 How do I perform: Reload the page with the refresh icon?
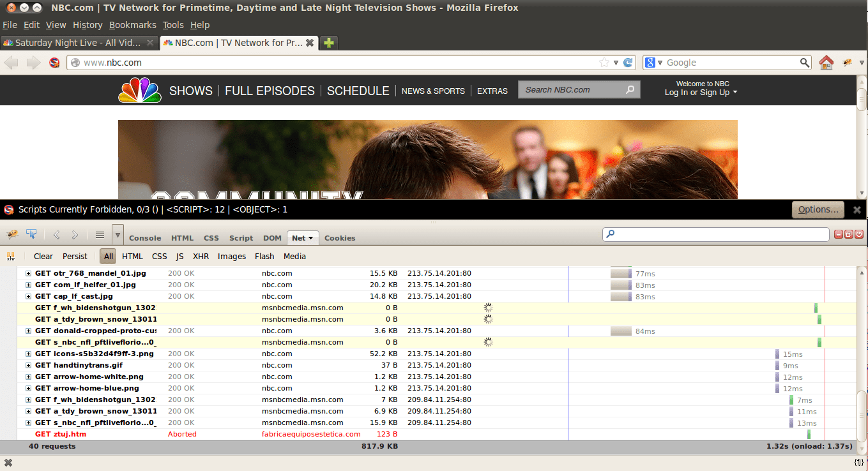coord(628,63)
